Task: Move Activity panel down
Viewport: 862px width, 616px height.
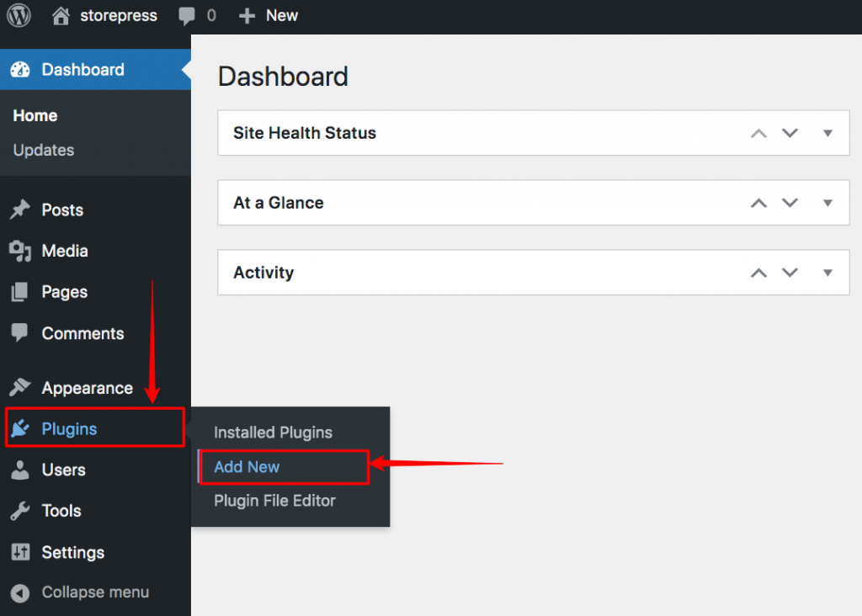Action: click(790, 273)
